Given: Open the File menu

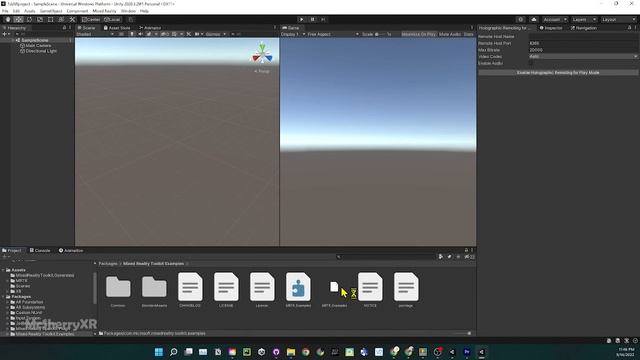Looking at the screenshot, I should pyautogui.click(x=5, y=11).
